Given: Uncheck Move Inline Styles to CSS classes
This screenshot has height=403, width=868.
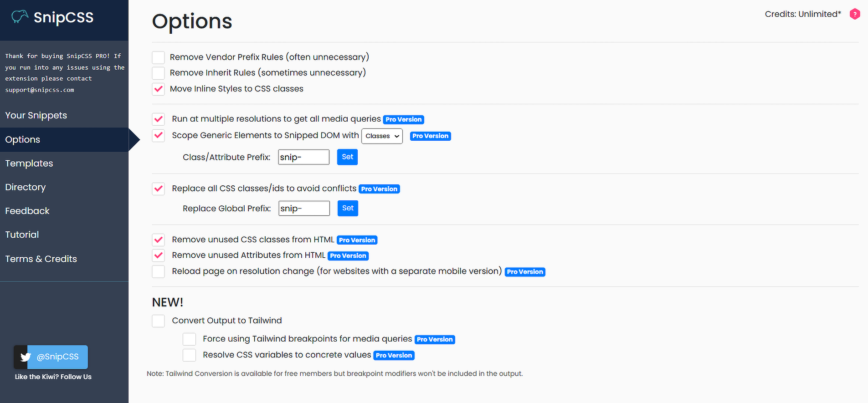Looking at the screenshot, I should coord(158,89).
